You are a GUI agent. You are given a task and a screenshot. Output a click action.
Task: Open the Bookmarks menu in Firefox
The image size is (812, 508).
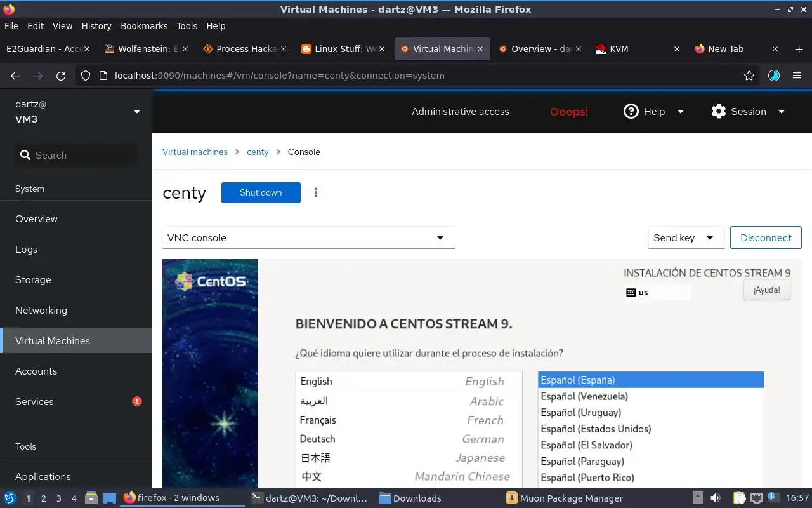pyautogui.click(x=144, y=26)
